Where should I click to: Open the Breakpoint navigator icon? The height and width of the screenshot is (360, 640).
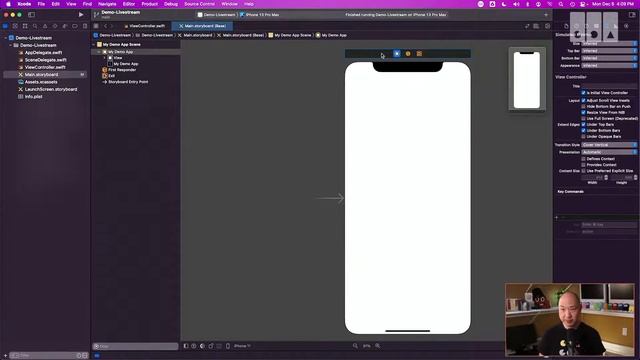[75, 26]
